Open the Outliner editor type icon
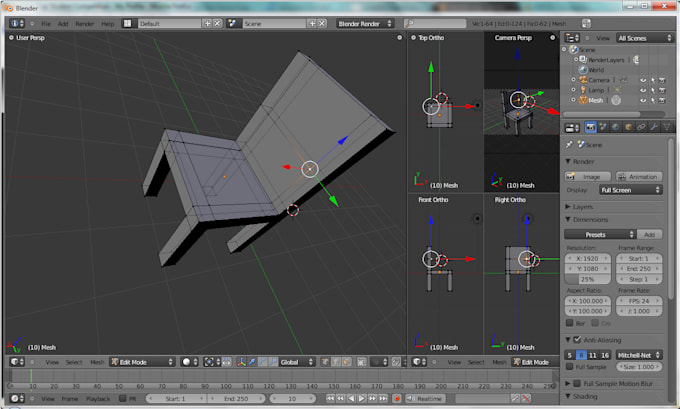This screenshot has height=409, width=680. (x=572, y=38)
